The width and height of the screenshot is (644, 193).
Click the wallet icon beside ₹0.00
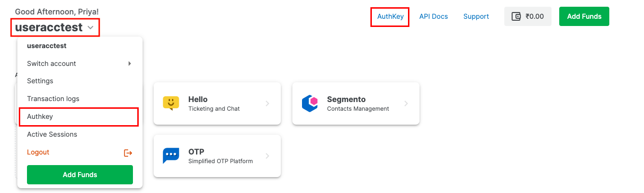516,16
